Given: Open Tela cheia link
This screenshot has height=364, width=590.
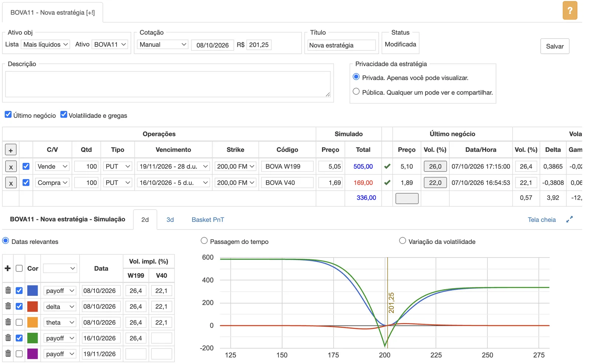Looking at the screenshot, I should [x=542, y=220].
